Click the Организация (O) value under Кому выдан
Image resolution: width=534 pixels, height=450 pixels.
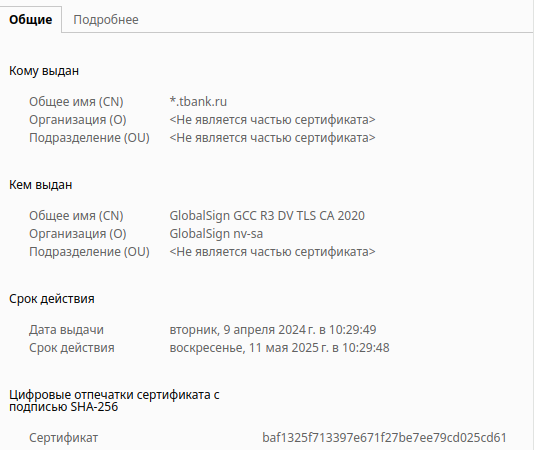point(272,120)
